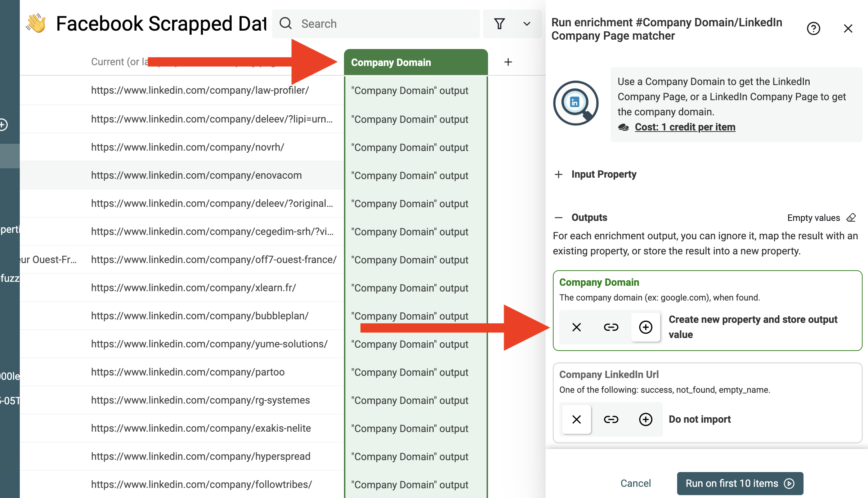868x498 pixels.
Task: Click the dismiss X icon for Company LinkedIn Url
Action: point(577,419)
